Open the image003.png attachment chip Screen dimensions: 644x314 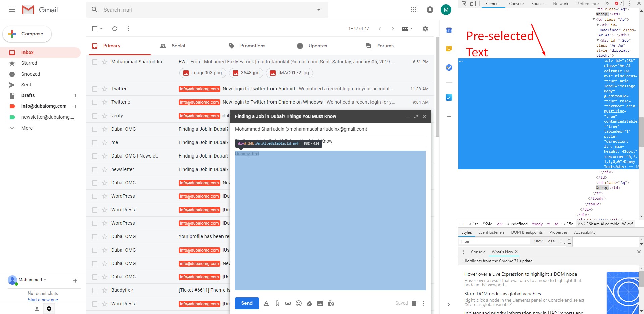[203, 73]
